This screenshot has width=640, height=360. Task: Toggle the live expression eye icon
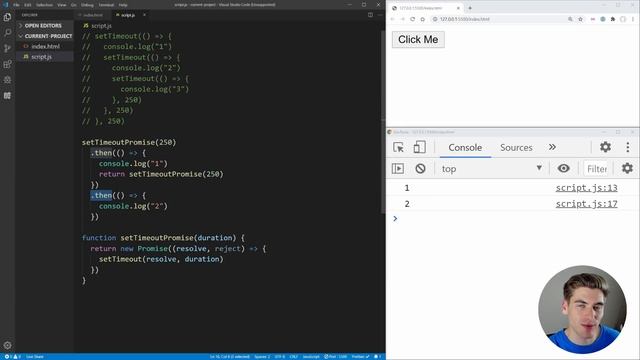563,168
